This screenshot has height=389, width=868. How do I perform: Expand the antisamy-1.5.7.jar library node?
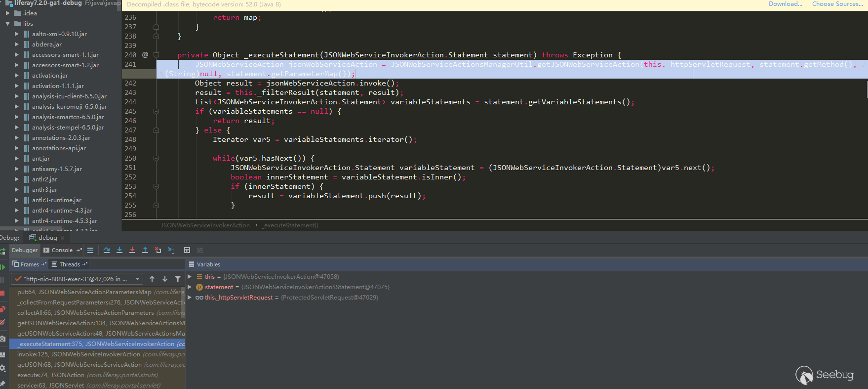click(17, 169)
